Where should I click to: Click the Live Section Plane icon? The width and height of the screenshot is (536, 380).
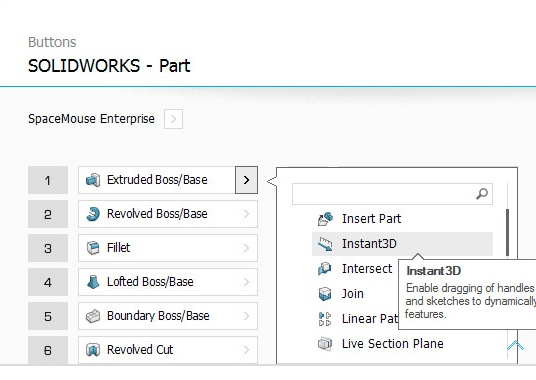325,343
